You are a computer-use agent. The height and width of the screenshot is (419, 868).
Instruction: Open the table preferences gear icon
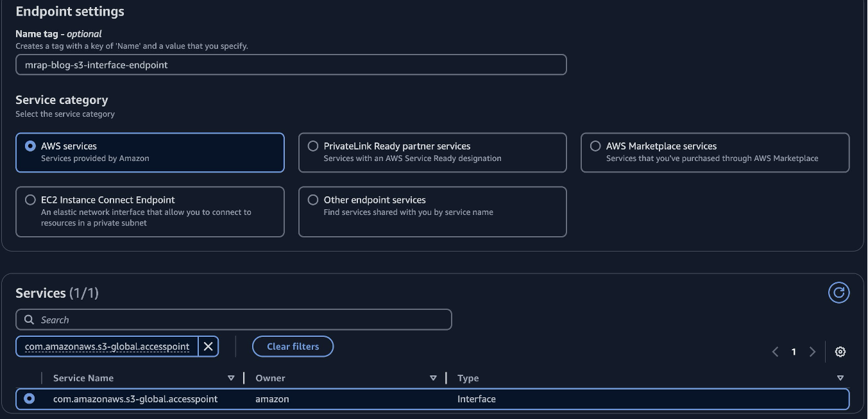pyautogui.click(x=840, y=352)
